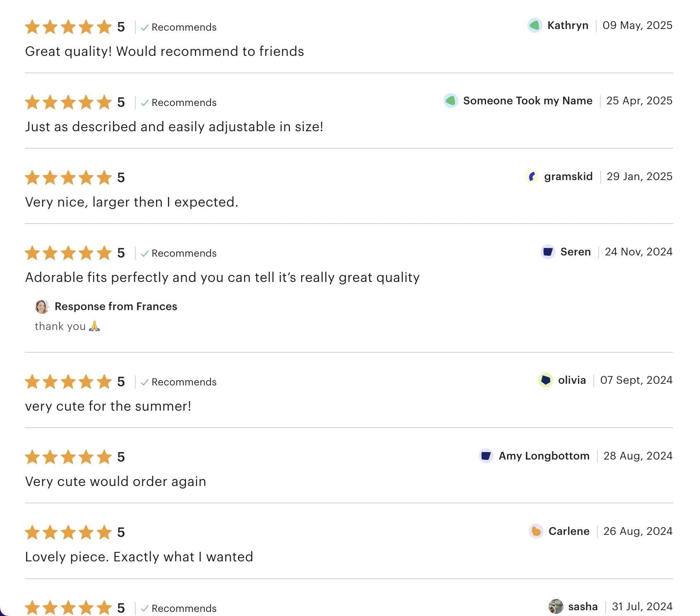Click the Recommends checkmark on olivia's review
The width and height of the screenshot is (700, 616).
click(144, 382)
